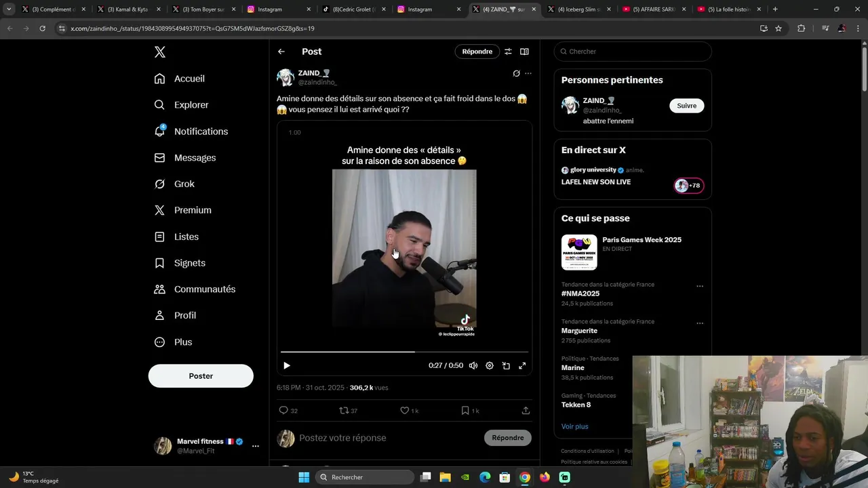Open Premium in the sidebar

(183, 210)
